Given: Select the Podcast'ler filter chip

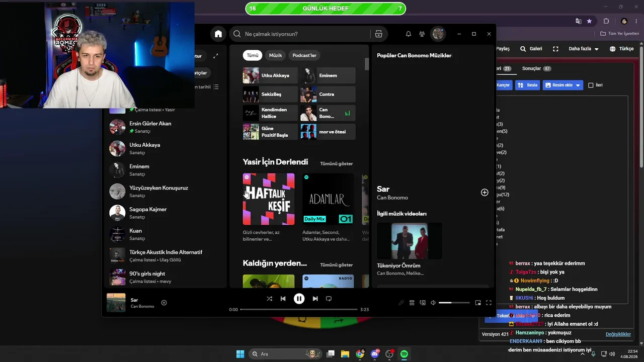Looking at the screenshot, I should (304, 55).
